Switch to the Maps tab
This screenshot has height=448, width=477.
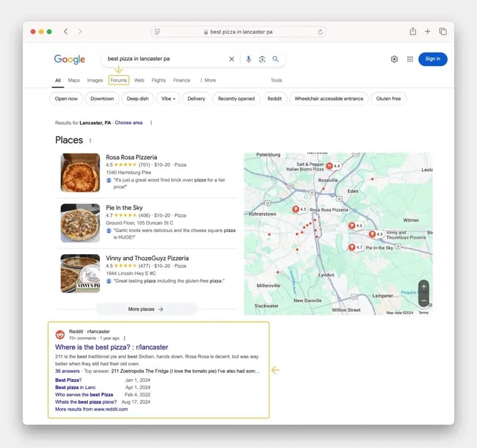coord(73,80)
